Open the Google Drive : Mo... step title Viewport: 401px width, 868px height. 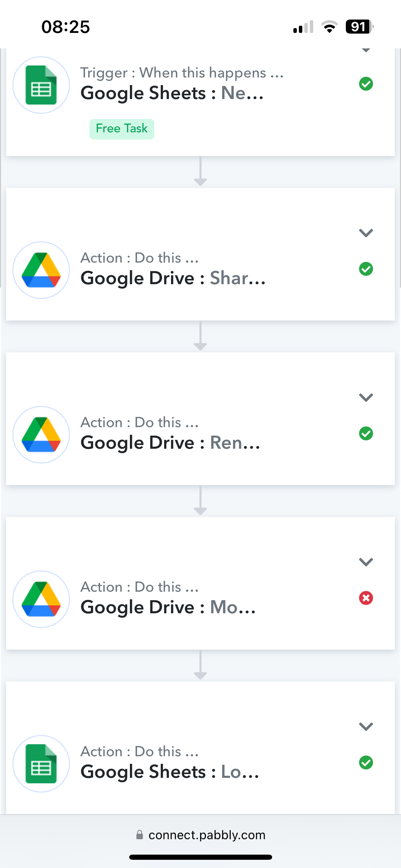coord(168,607)
